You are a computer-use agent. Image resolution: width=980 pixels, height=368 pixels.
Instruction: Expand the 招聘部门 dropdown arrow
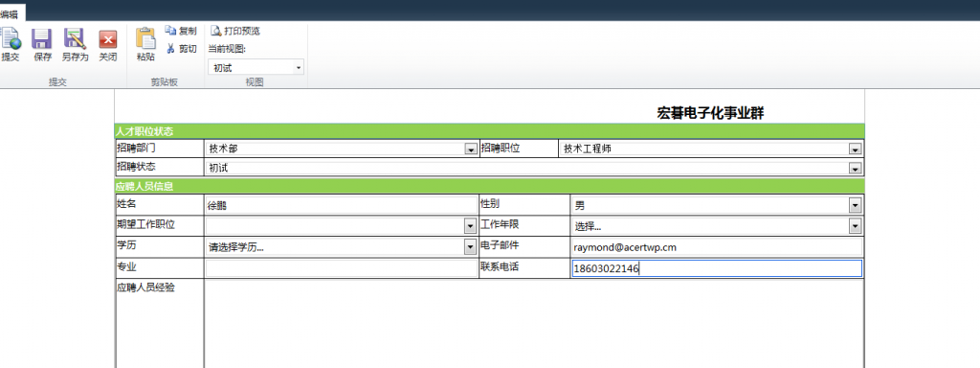[470, 149]
